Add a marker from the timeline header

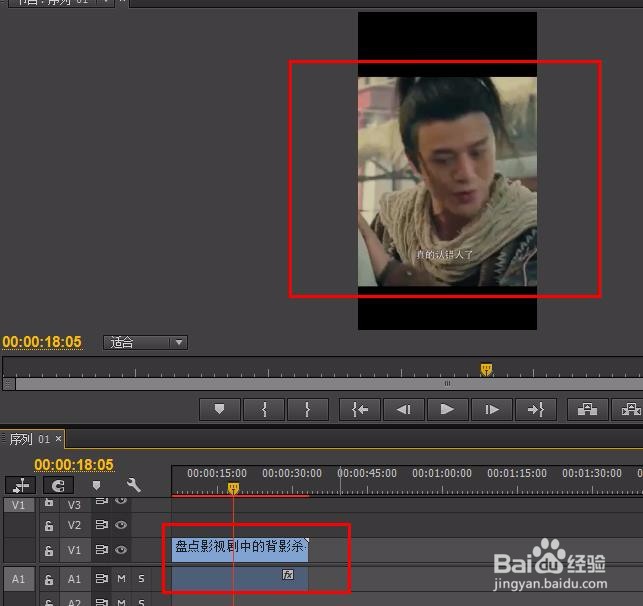pos(96,485)
